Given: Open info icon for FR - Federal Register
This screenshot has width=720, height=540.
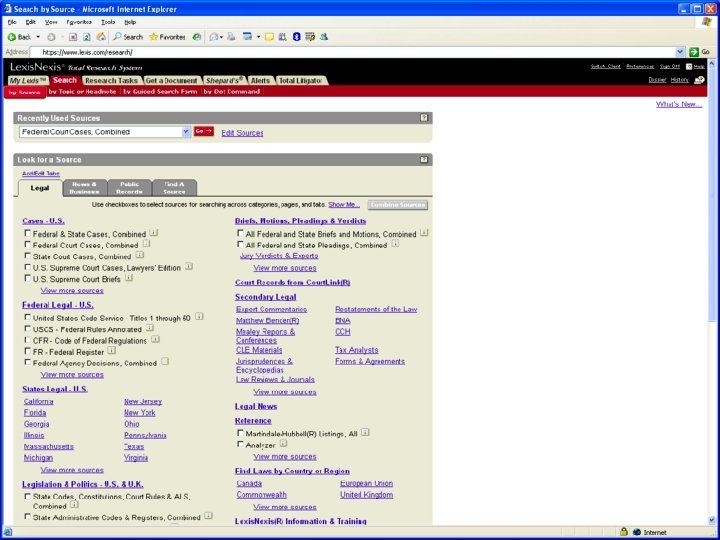Looking at the screenshot, I should click(x=112, y=351).
